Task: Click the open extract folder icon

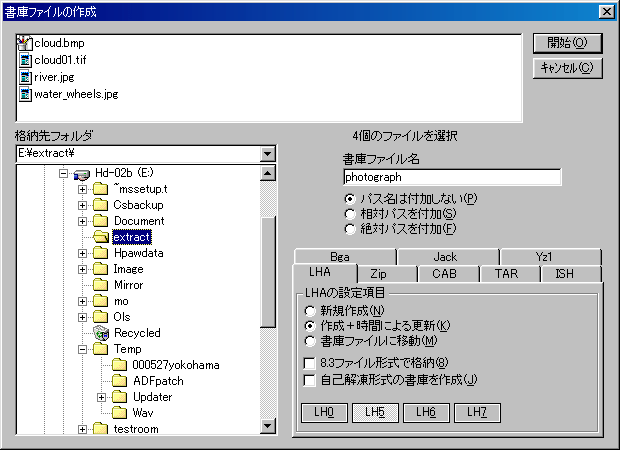Action: coord(101,237)
